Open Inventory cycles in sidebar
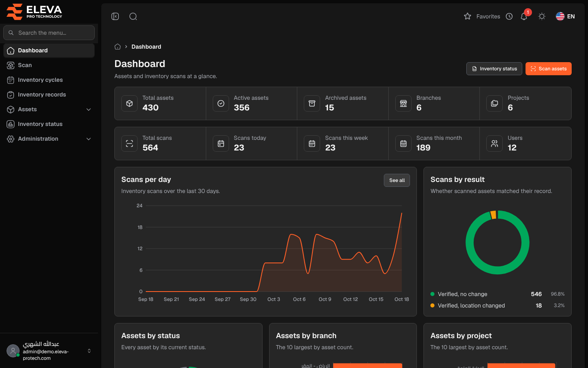Screen dimensions: 588x368 pos(49,80)
